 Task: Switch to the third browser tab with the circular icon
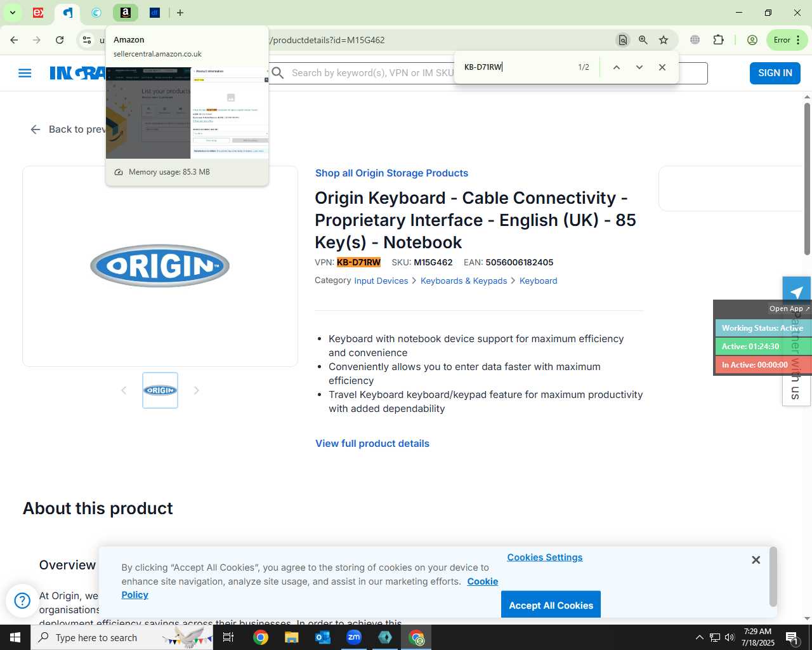tap(96, 13)
